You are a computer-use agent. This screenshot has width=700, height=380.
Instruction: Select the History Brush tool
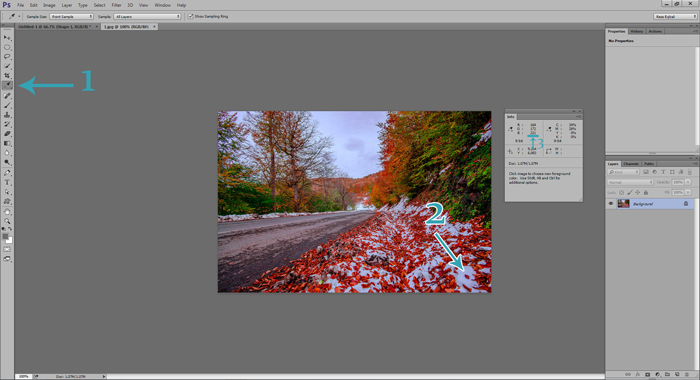coord(7,124)
